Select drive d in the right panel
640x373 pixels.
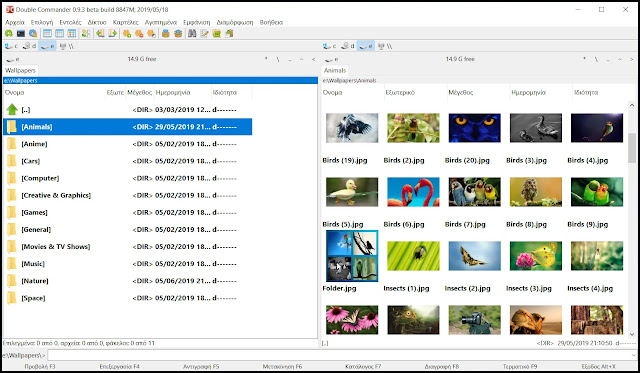348,46
